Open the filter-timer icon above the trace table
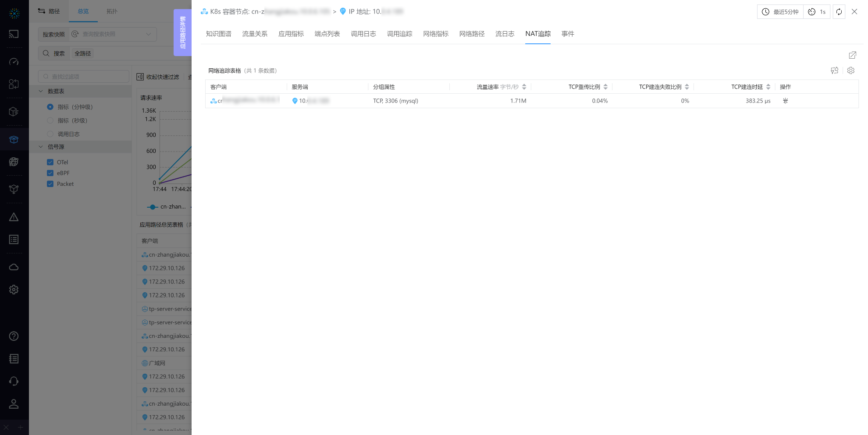This screenshot has width=868, height=435. pyautogui.click(x=835, y=70)
